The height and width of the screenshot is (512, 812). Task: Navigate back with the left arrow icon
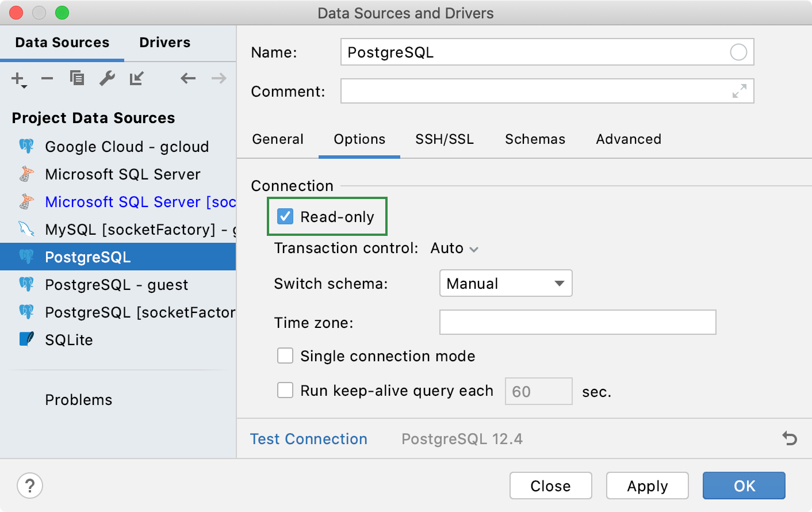187,78
